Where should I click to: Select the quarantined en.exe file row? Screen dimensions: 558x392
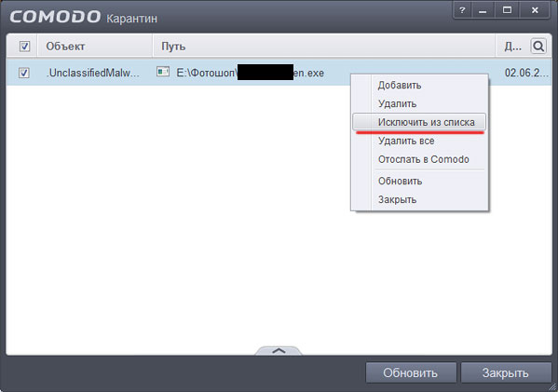pyautogui.click(x=279, y=73)
